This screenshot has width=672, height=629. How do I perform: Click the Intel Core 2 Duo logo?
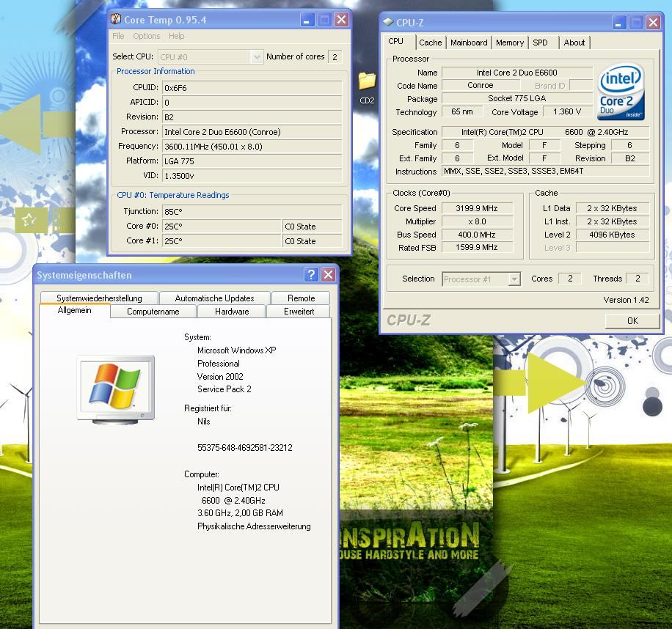[621, 92]
